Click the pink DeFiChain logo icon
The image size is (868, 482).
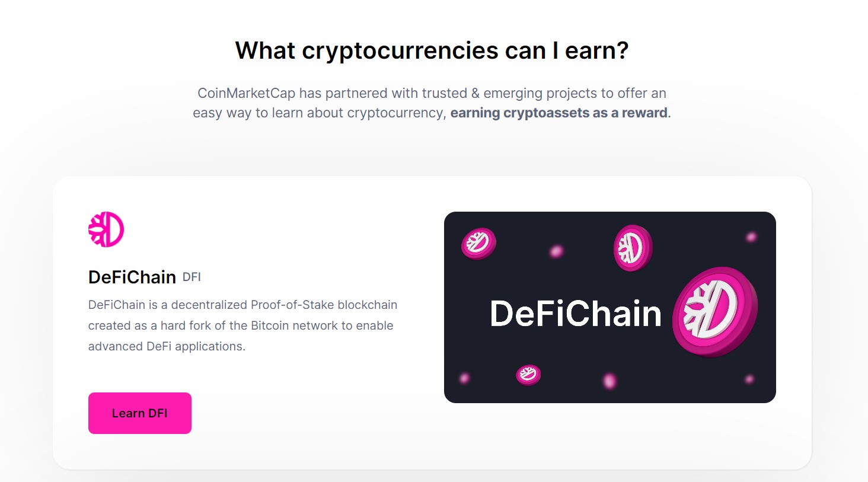tap(106, 229)
